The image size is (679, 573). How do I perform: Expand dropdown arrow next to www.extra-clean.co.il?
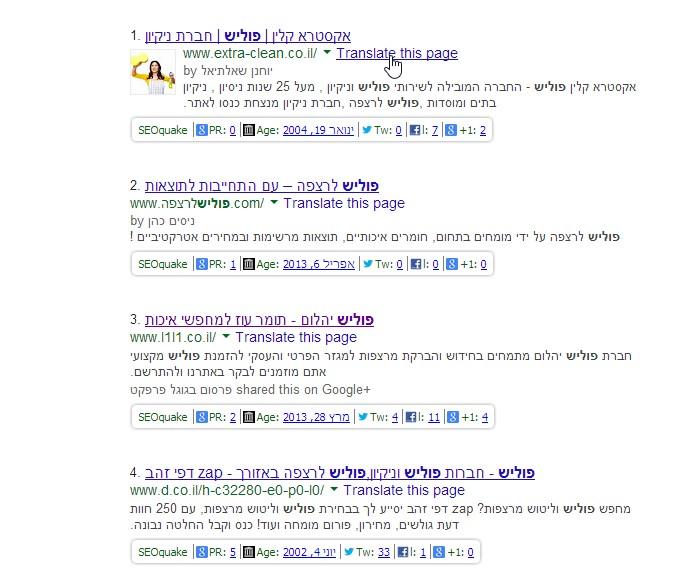[x=327, y=52]
